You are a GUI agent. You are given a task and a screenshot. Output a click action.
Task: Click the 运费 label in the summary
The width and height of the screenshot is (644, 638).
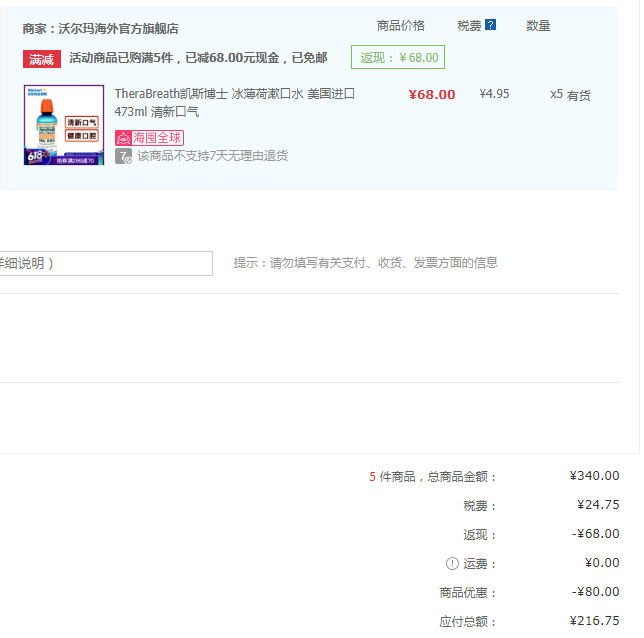tap(480, 564)
